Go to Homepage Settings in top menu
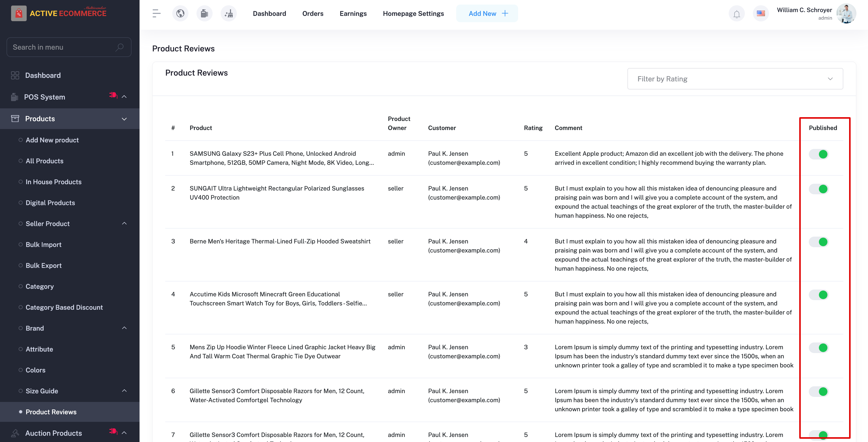Screen dimensions: 868x442 click(413, 14)
